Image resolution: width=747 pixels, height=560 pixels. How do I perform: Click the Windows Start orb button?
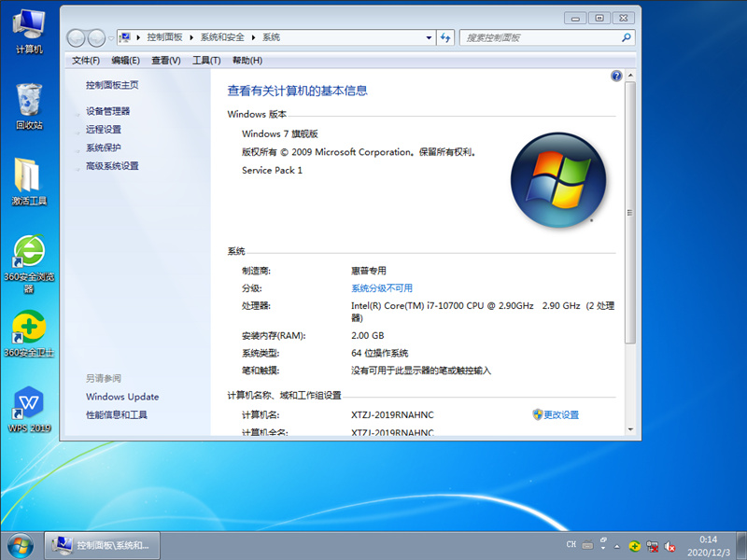[20, 546]
